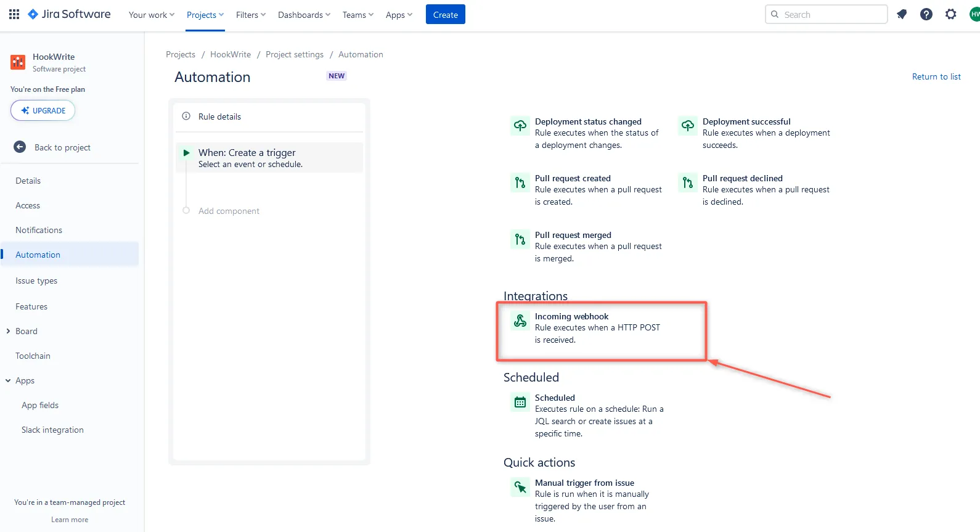Select Automation in the sidebar
This screenshot has height=532, width=980.
click(x=70, y=255)
